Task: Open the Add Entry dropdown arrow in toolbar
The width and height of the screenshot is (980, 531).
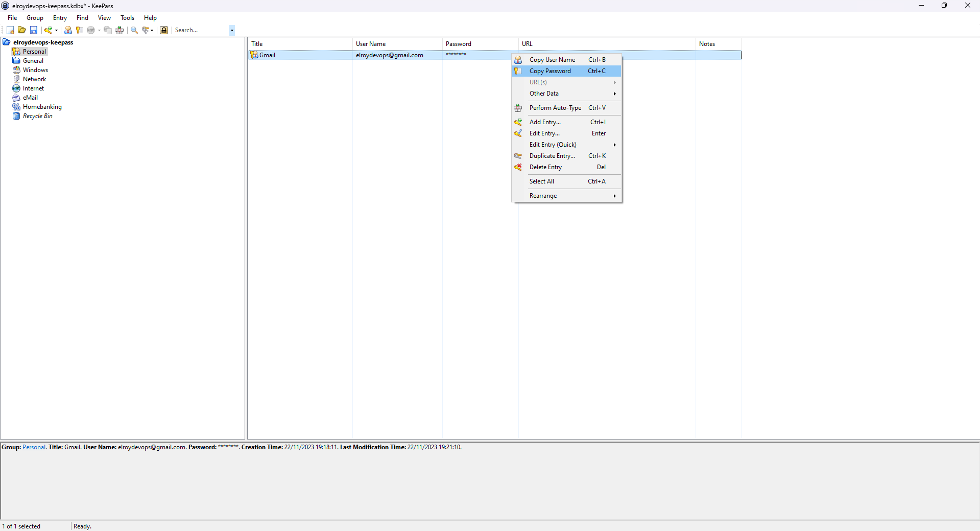Action: [x=56, y=30]
